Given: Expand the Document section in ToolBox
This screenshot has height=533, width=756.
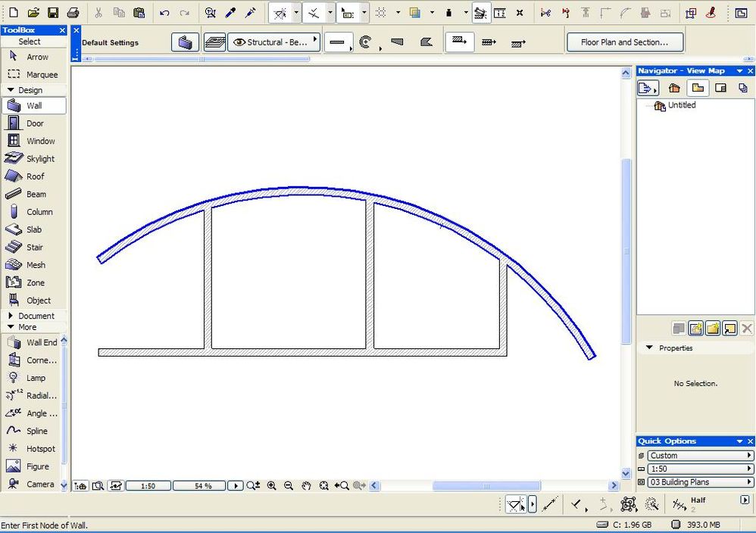Looking at the screenshot, I should (x=10, y=316).
